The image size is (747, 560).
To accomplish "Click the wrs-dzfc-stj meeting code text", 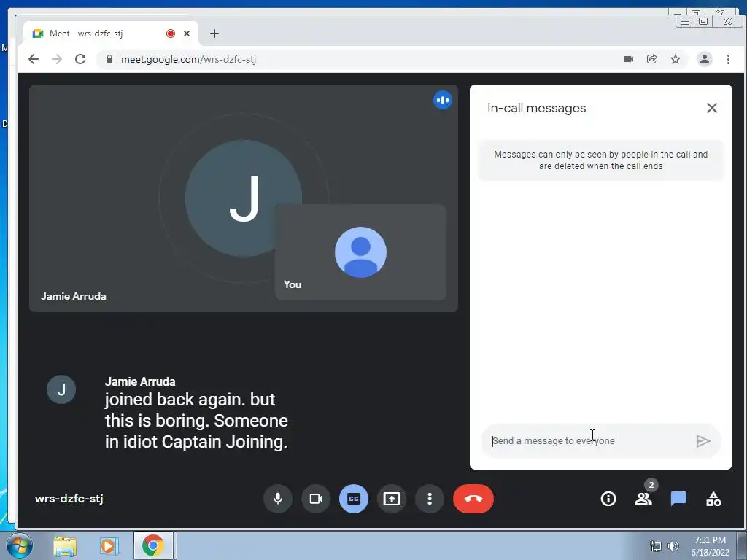I will pos(69,499).
